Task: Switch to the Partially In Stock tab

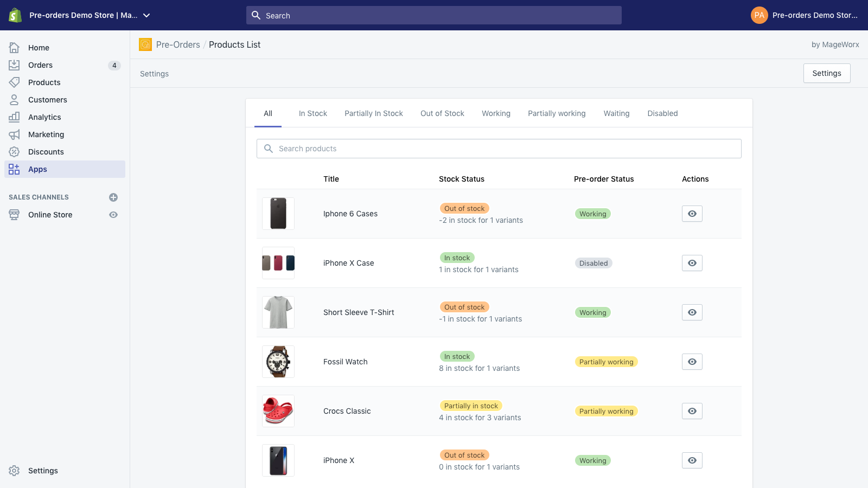Action: [x=374, y=113]
